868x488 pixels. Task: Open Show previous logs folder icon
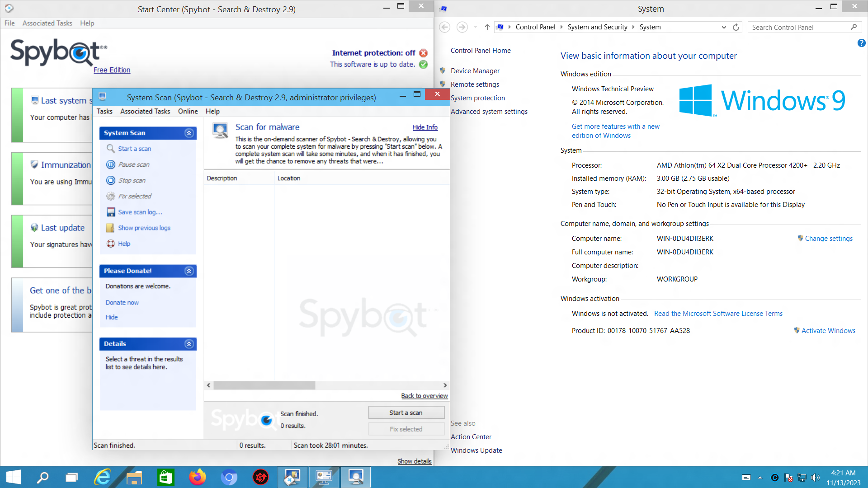111,228
